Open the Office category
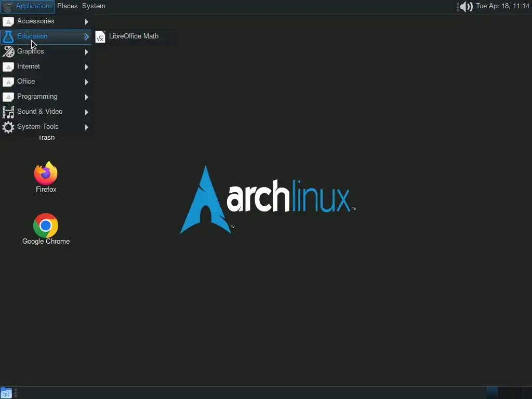This screenshot has height=399, width=532. (x=46, y=82)
